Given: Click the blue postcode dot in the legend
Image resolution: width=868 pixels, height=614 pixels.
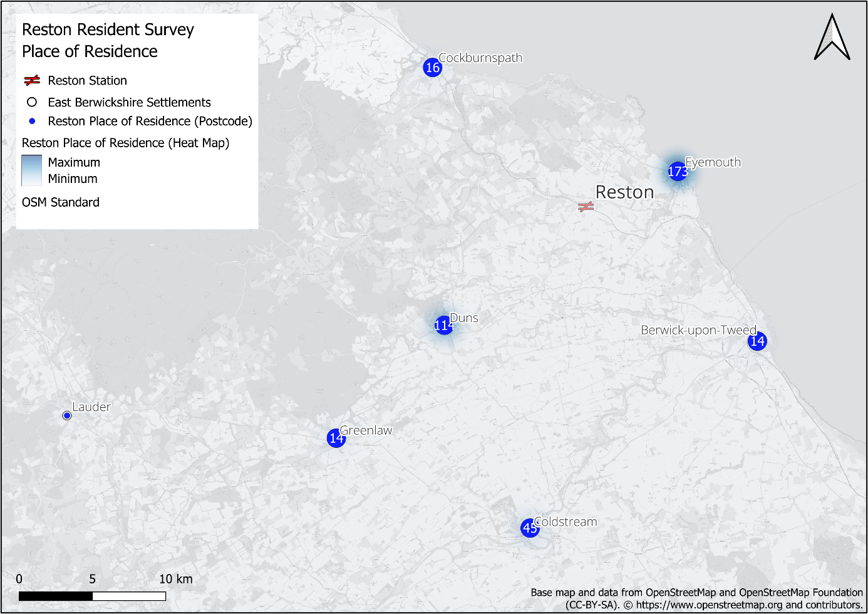Looking at the screenshot, I should 32,121.
